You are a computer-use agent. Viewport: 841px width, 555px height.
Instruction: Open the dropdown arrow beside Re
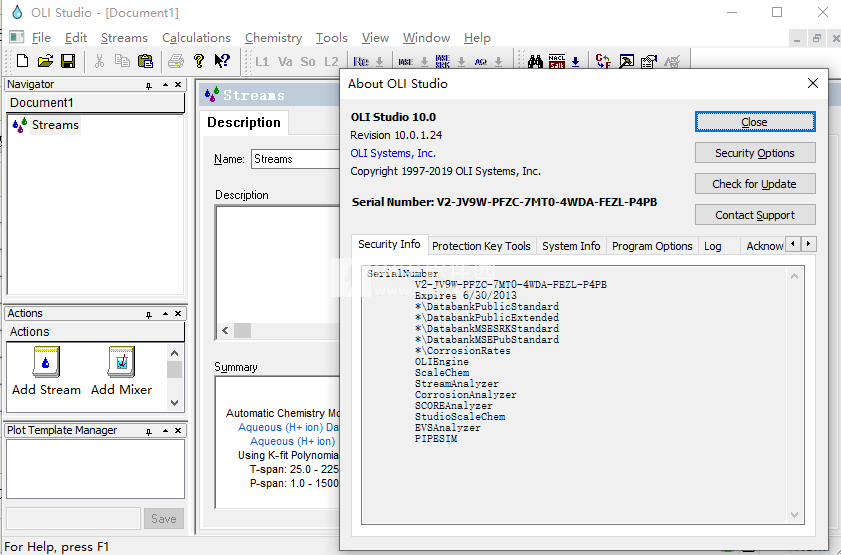click(x=379, y=62)
